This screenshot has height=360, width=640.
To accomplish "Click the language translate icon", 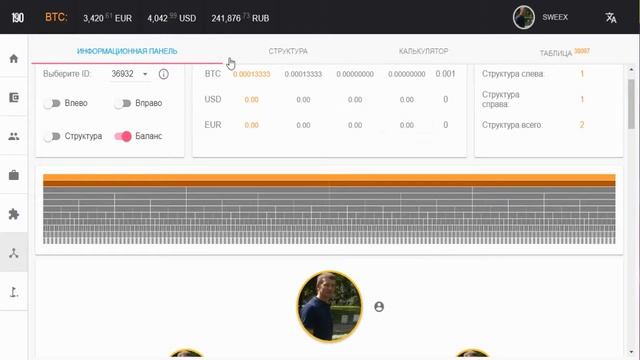I will 611,18.
